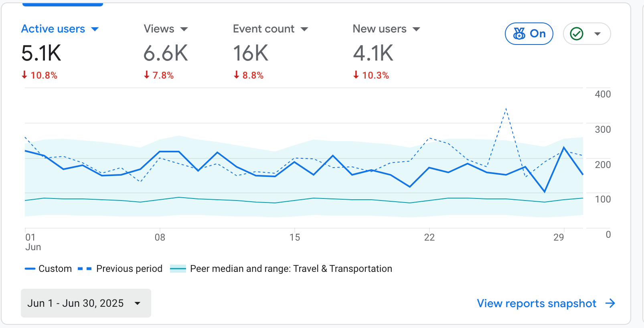Switch to the Event count metric
644x328 pixels.
point(263,29)
